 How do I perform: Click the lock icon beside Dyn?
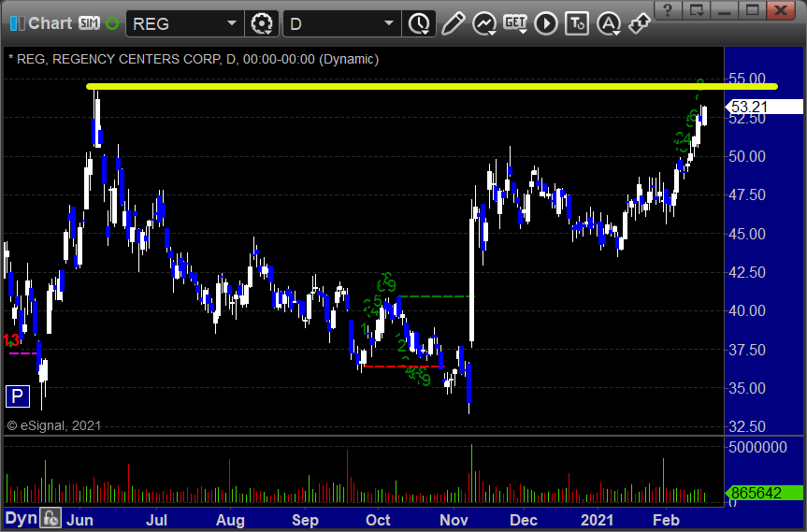click(x=50, y=518)
